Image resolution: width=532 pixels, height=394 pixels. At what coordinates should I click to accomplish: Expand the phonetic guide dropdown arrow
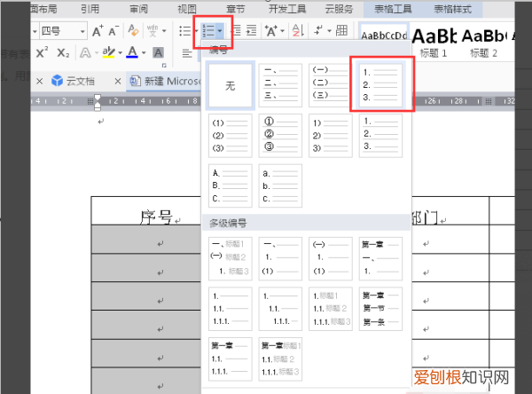pyautogui.click(x=164, y=31)
